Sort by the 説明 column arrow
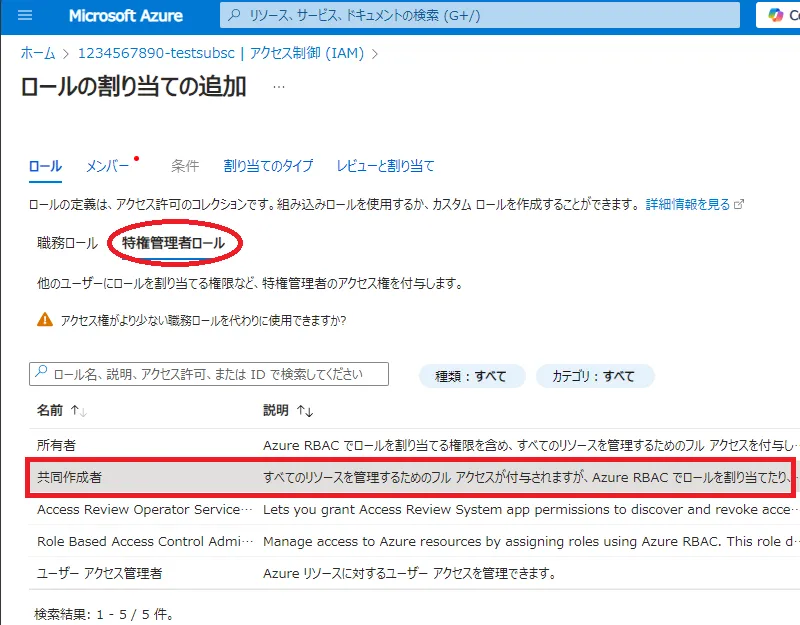The height and width of the screenshot is (625, 800). (304, 411)
